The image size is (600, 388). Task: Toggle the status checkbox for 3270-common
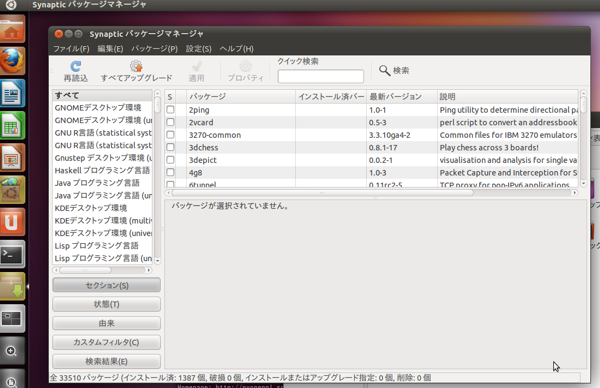coord(170,135)
